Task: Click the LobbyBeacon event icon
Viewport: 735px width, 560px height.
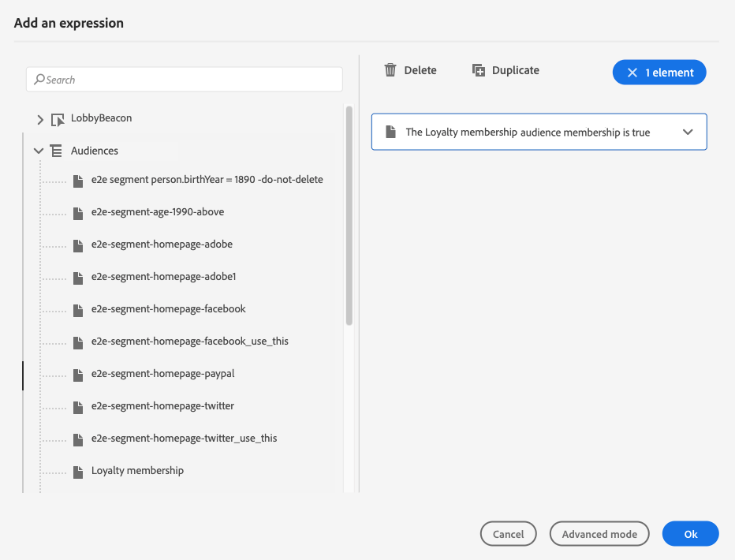Action: pyautogui.click(x=57, y=119)
